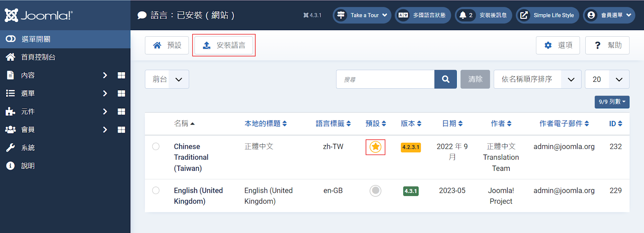This screenshot has width=644, height=233.
Task: Open the 選項 options button
Action: pos(558,45)
